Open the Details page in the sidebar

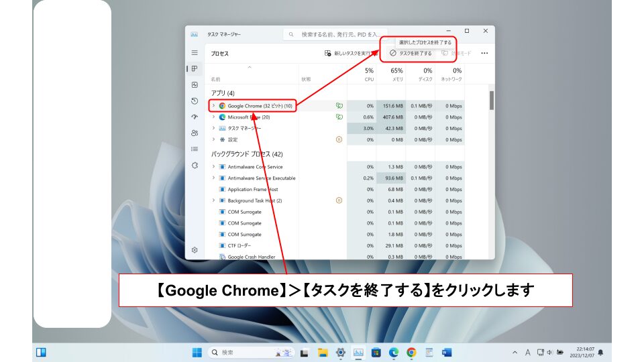tap(195, 149)
